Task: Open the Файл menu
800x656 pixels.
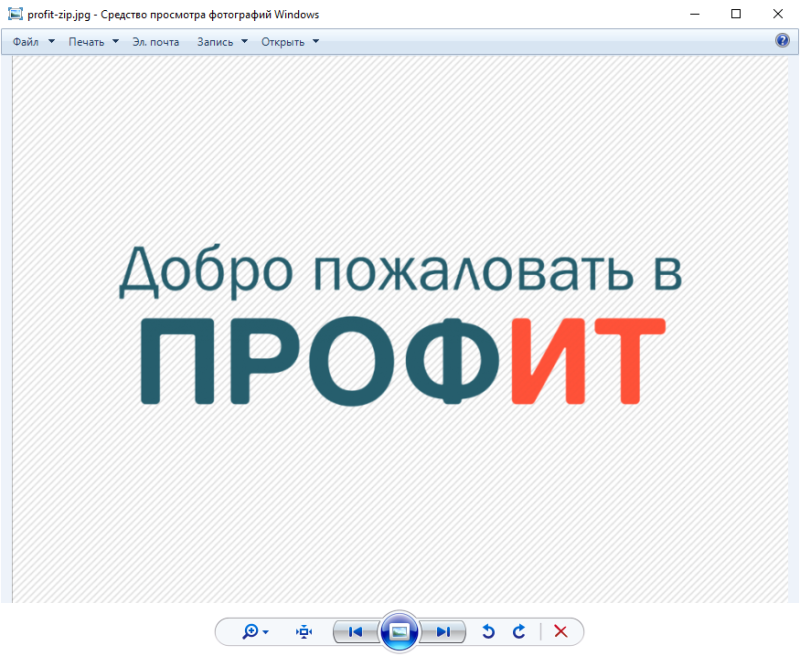Action: (x=26, y=42)
